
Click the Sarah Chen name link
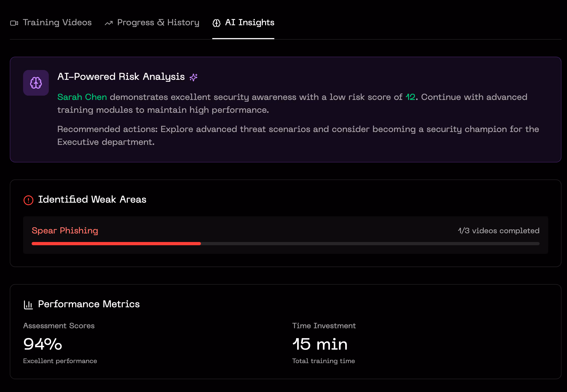pyautogui.click(x=82, y=97)
